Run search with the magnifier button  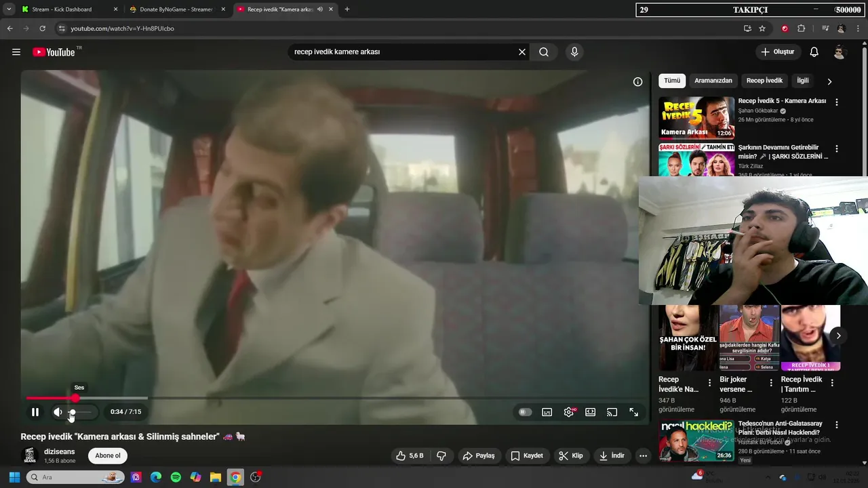544,52
